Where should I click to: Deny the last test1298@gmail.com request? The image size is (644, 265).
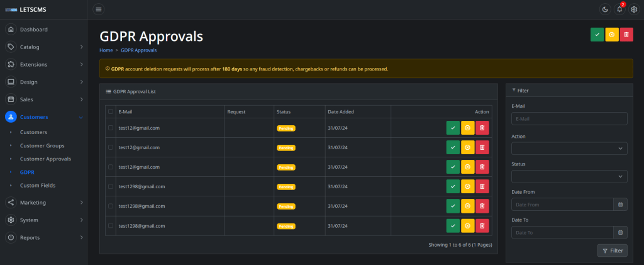467,225
